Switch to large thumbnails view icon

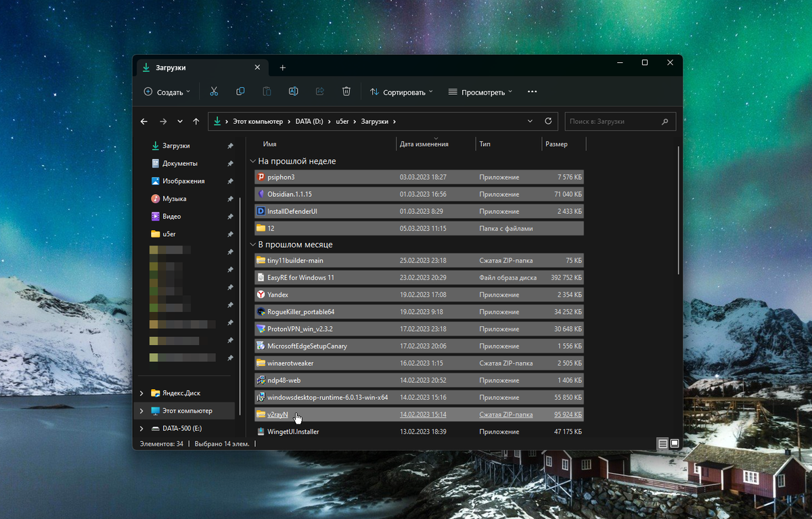coord(674,443)
